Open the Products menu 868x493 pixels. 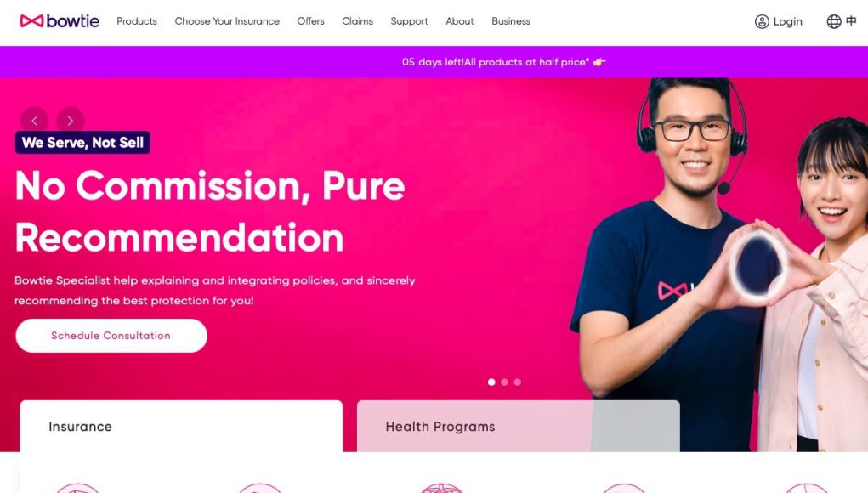(137, 21)
